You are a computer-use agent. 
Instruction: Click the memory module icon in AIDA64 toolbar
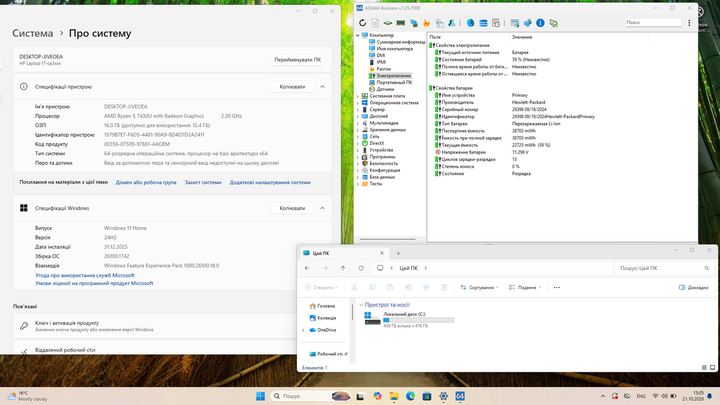click(x=401, y=22)
